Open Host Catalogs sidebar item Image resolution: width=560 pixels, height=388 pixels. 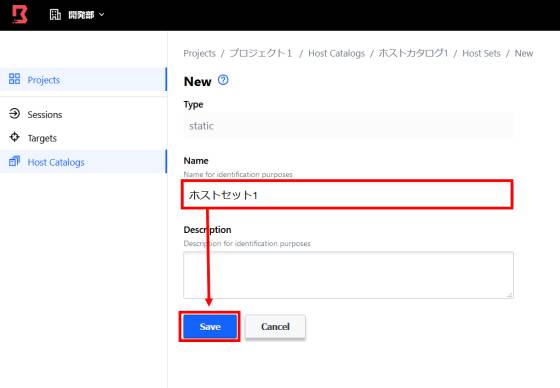84,162
